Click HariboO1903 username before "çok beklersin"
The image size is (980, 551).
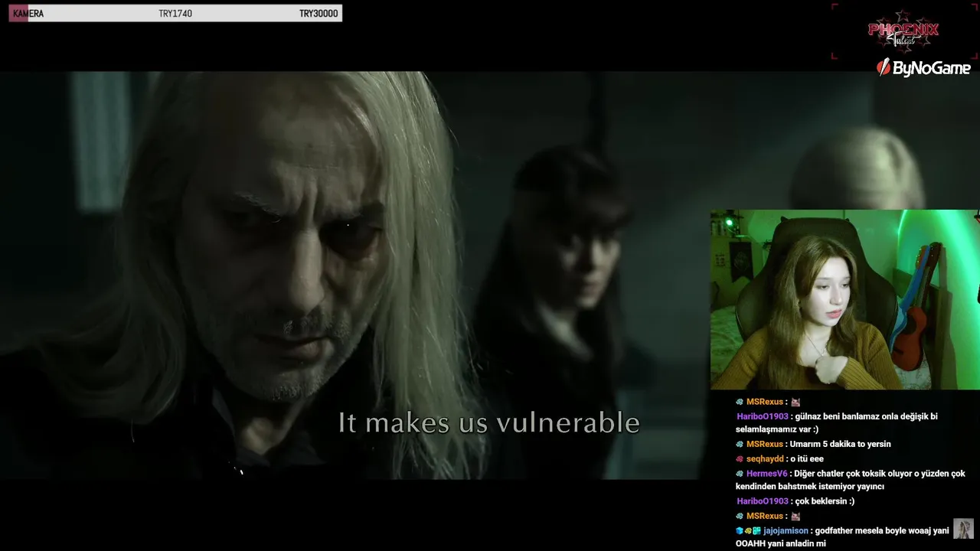(763, 501)
